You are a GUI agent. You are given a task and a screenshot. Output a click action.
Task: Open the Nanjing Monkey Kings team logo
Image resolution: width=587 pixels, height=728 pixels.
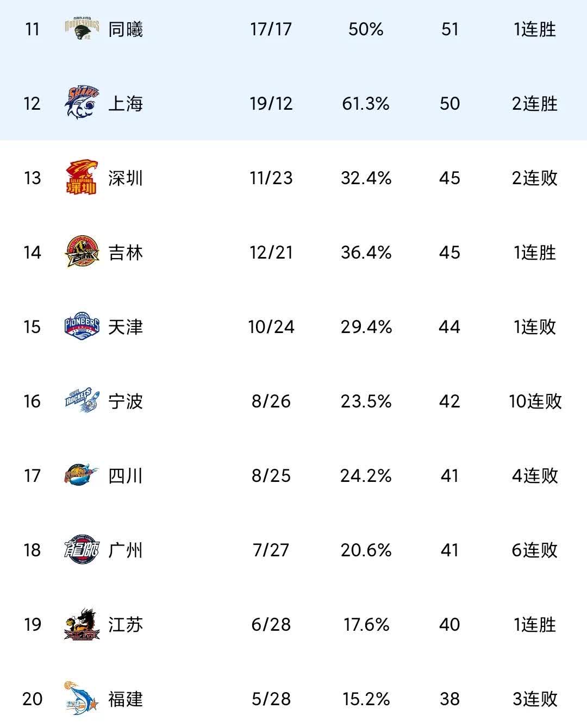pyautogui.click(x=82, y=29)
